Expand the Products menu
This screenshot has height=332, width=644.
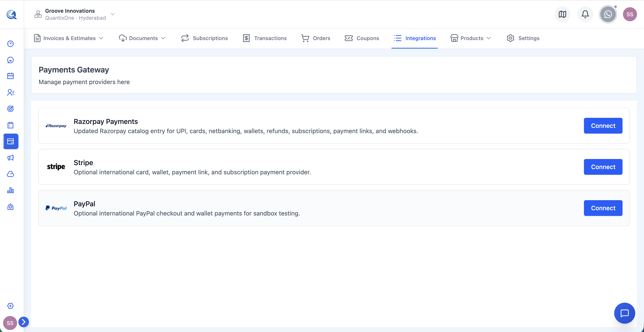[x=470, y=38]
